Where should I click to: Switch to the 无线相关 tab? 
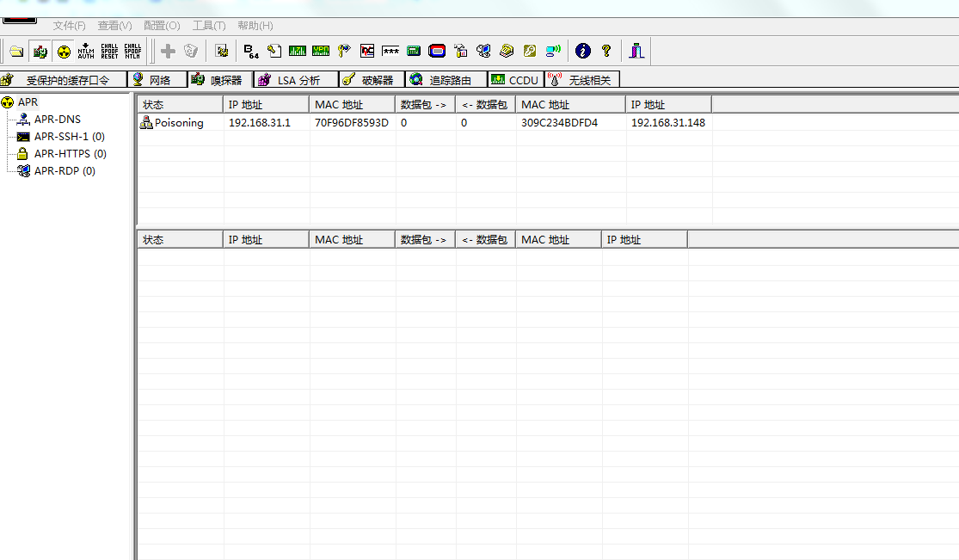point(582,80)
